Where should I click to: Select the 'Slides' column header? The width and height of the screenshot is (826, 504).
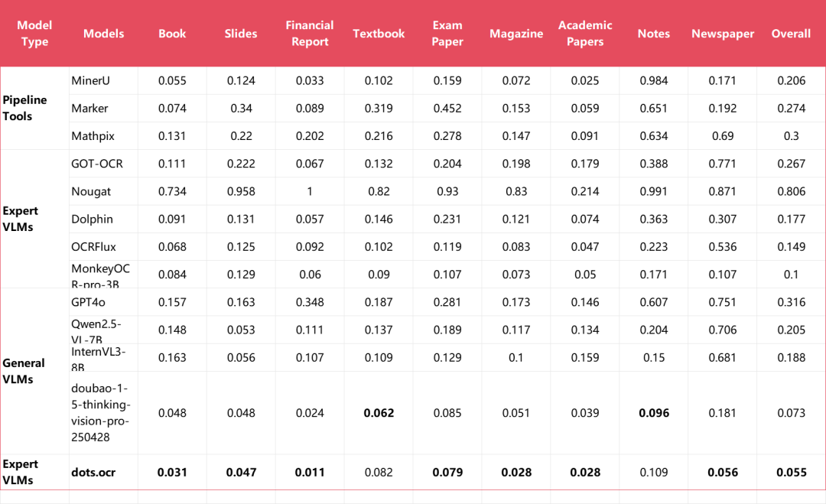[241, 33]
